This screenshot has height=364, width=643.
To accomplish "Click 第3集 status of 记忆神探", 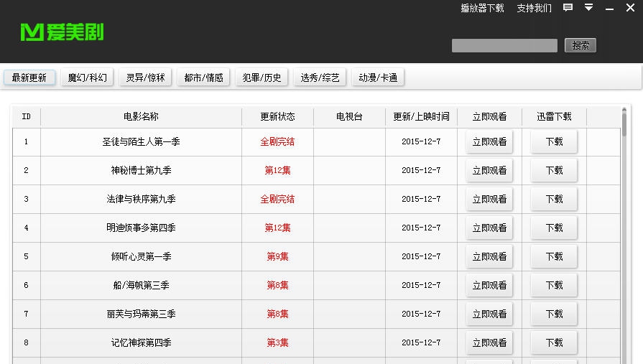I will point(277,342).
